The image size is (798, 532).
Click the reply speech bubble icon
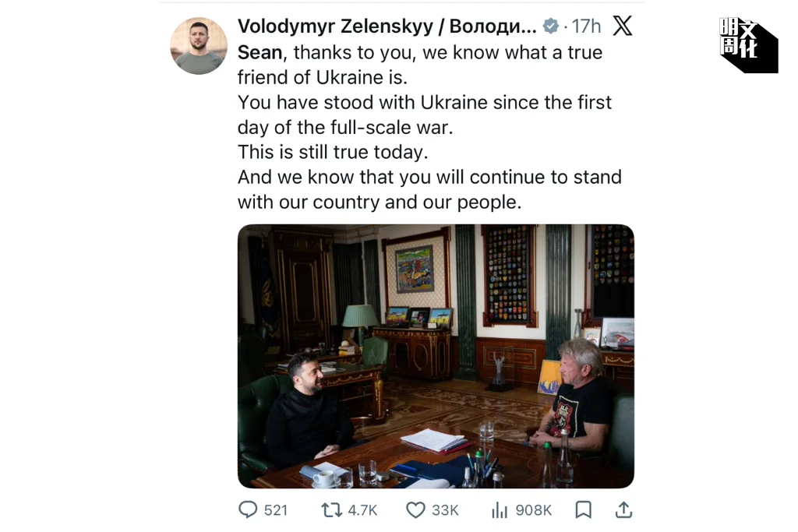(x=248, y=509)
